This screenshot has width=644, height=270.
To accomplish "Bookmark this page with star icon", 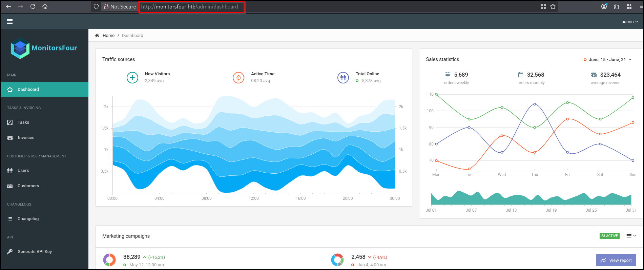I will pos(553,6).
